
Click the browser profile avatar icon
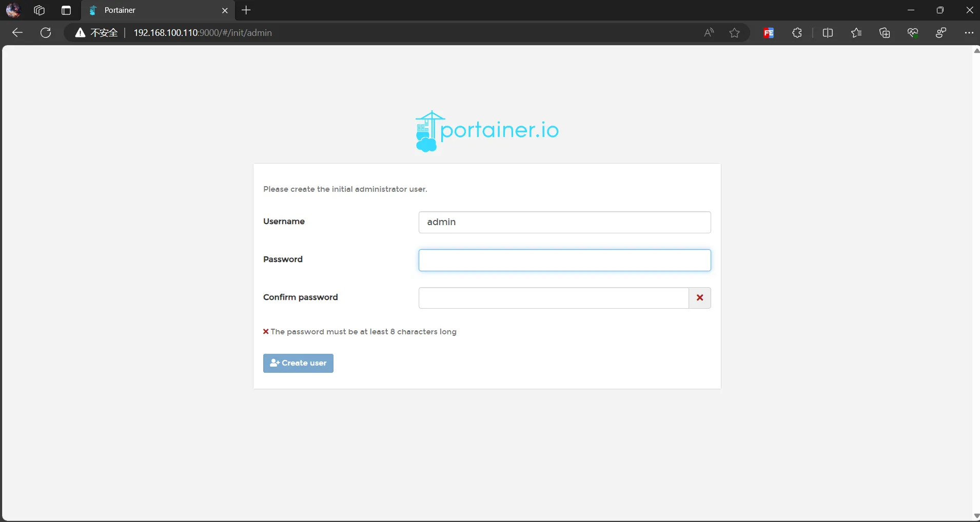13,10
